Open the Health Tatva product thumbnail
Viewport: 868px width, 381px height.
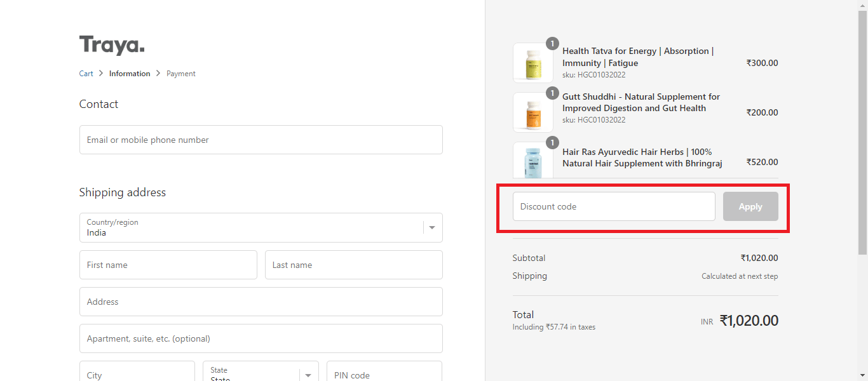[x=532, y=63]
